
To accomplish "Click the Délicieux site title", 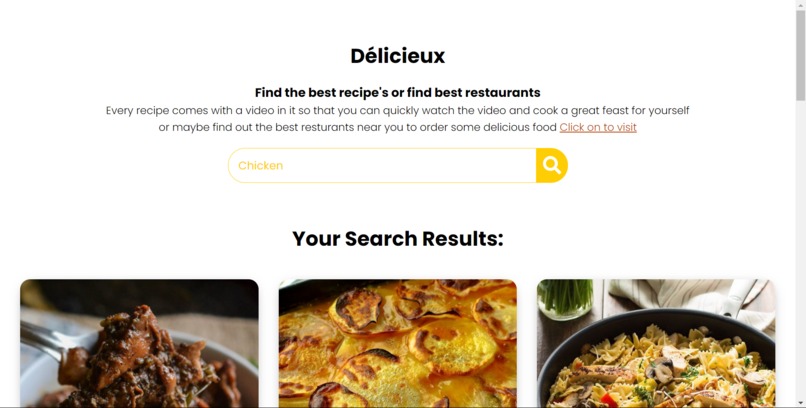I will coord(397,55).
